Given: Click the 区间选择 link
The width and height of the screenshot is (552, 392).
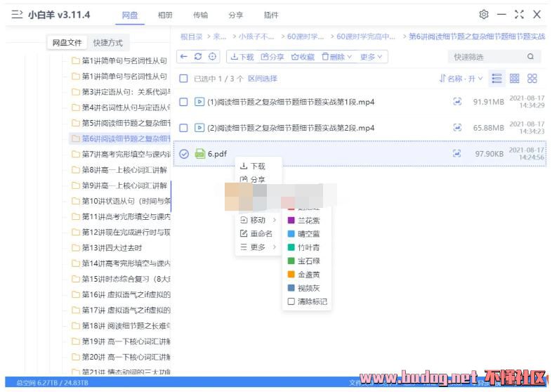Looking at the screenshot, I should coord(263,79).
